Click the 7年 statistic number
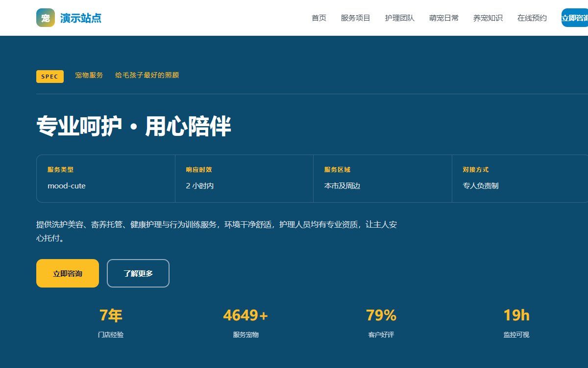The width and height of the screenshot is (588, 368). click(111, 315)
